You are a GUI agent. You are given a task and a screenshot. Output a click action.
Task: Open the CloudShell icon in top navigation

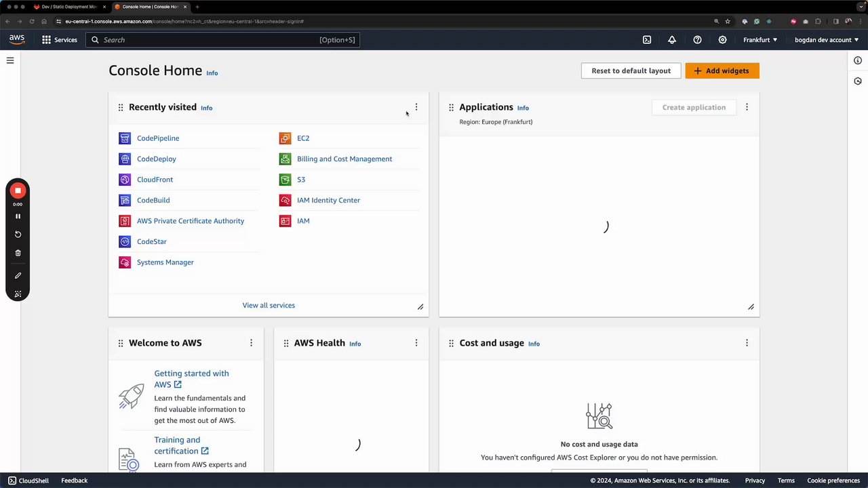click(647, 40)
